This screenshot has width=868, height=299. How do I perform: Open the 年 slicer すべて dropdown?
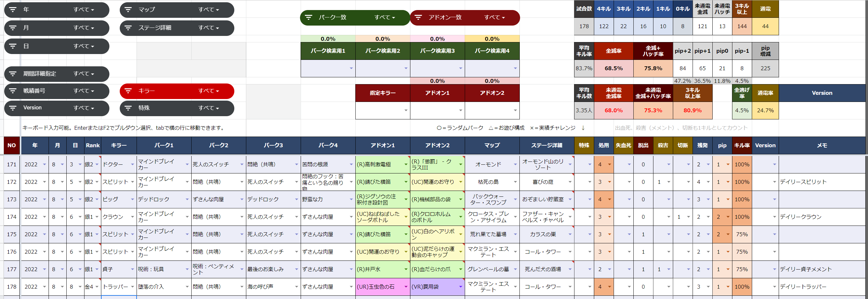pos(83,9)
